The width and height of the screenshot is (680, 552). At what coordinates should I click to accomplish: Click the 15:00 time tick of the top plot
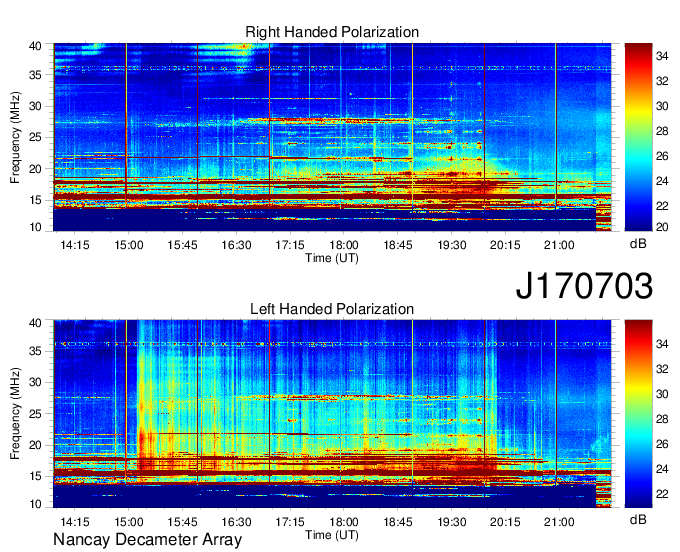[129, 245]
